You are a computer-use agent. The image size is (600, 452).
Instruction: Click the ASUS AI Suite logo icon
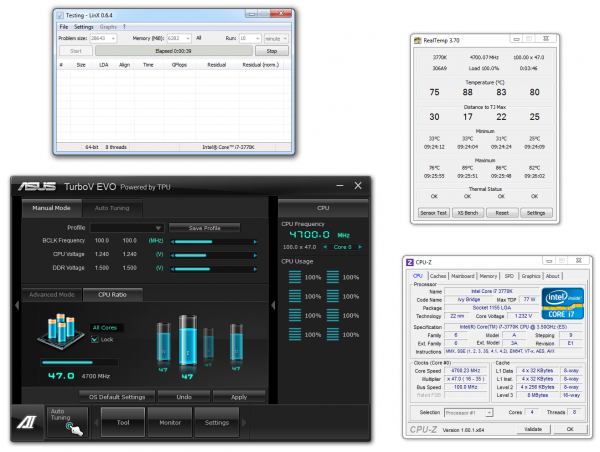[27, 422]
